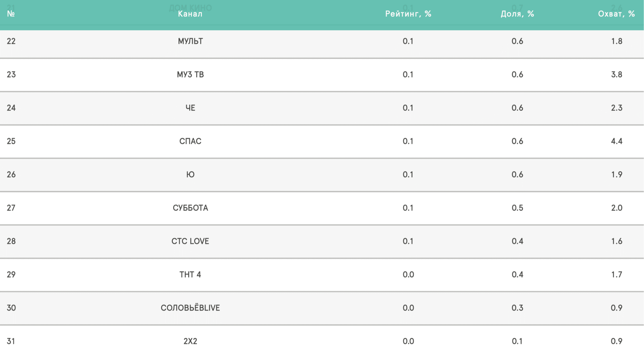Select the МУЗ ТВ channel name
This screenshot has width=644, height=362.
[190, 74]
